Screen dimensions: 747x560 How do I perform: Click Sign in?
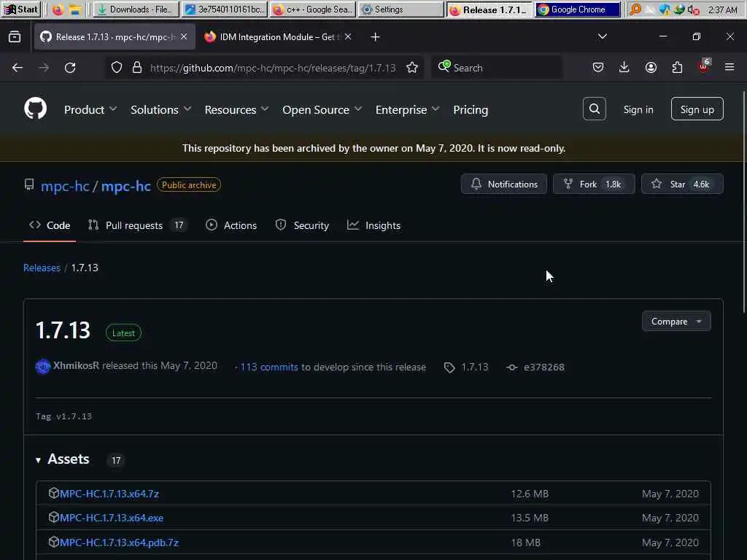pos(638,109)
